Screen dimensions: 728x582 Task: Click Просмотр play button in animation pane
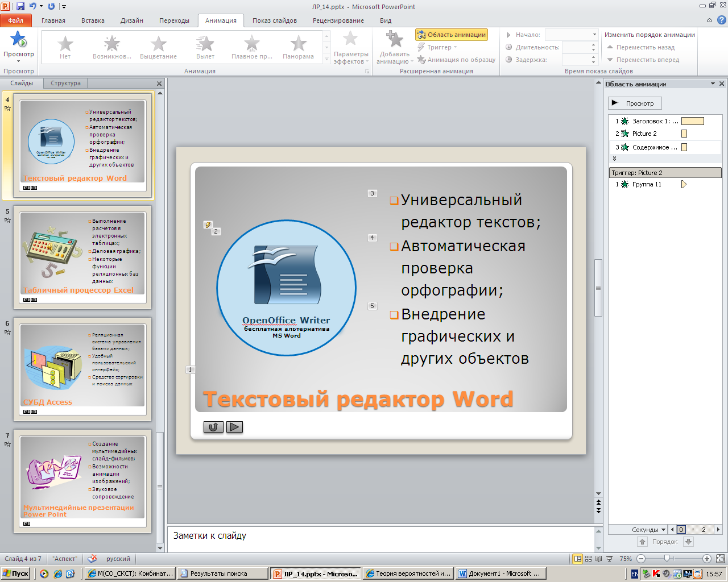635,103
